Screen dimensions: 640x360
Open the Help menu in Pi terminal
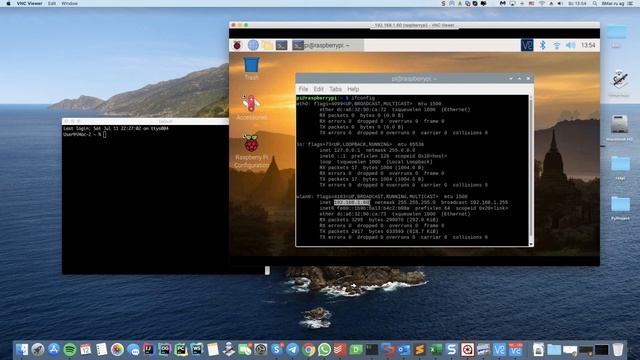point(353,89)
